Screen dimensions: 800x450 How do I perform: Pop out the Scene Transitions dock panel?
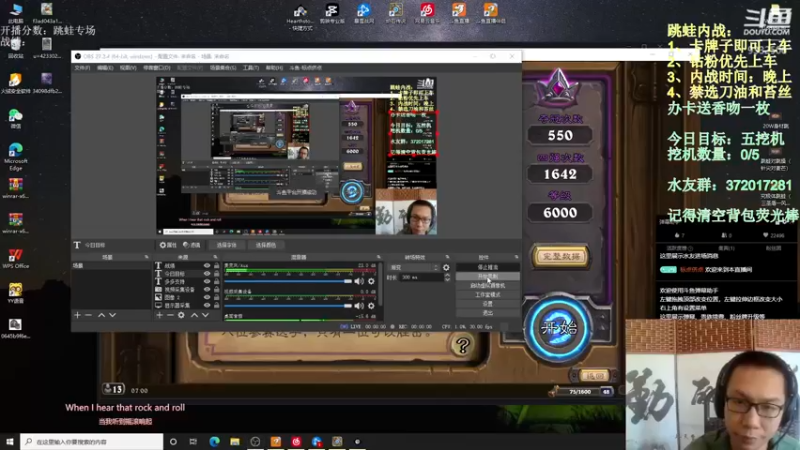[x=447, y=257]
